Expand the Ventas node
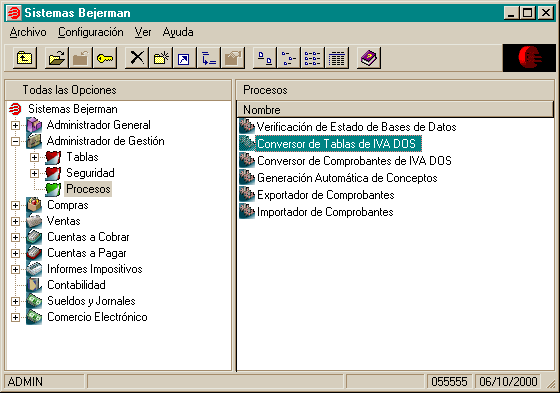Image resolution: width=560 pixels, height=393 pixels. pyautogui.click(x=15, y=222)
